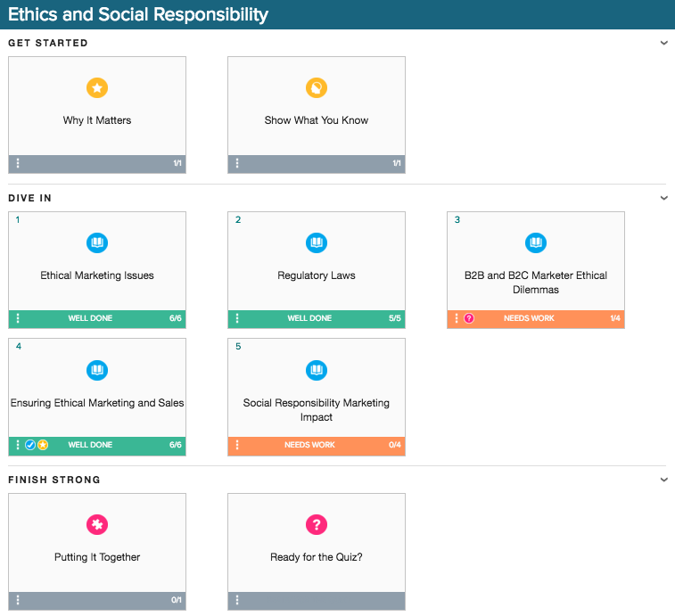Open B2B and B2C Marketer Ethical Dilemmas lesson

(x=535, y=282)
